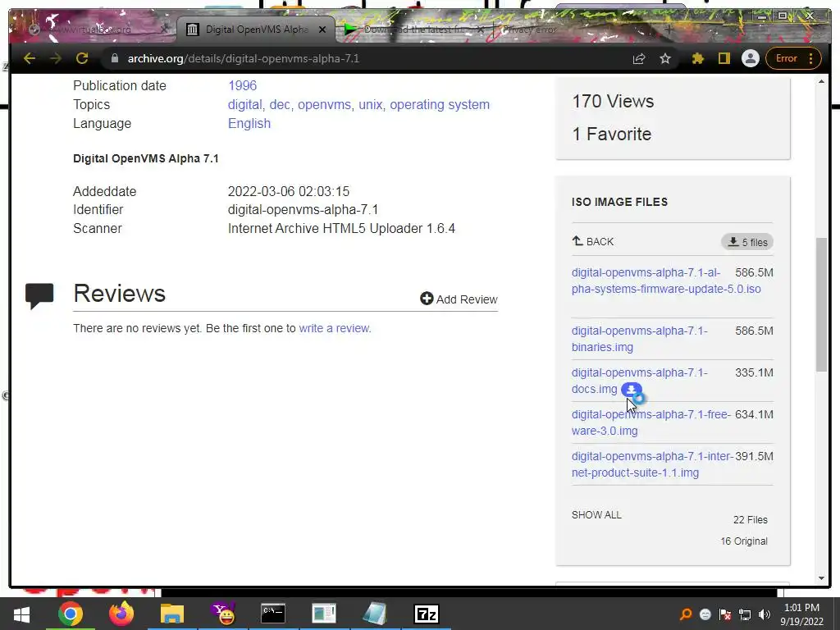Click the scrollbar down arrow

click(821, 578)
